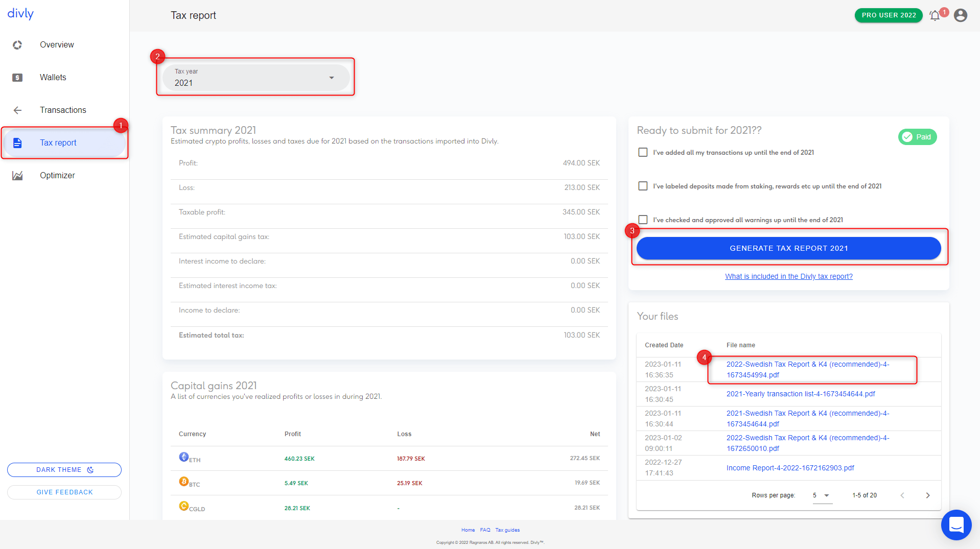
Task: Open the chat support bubble
Action: (x=956, y=524)
